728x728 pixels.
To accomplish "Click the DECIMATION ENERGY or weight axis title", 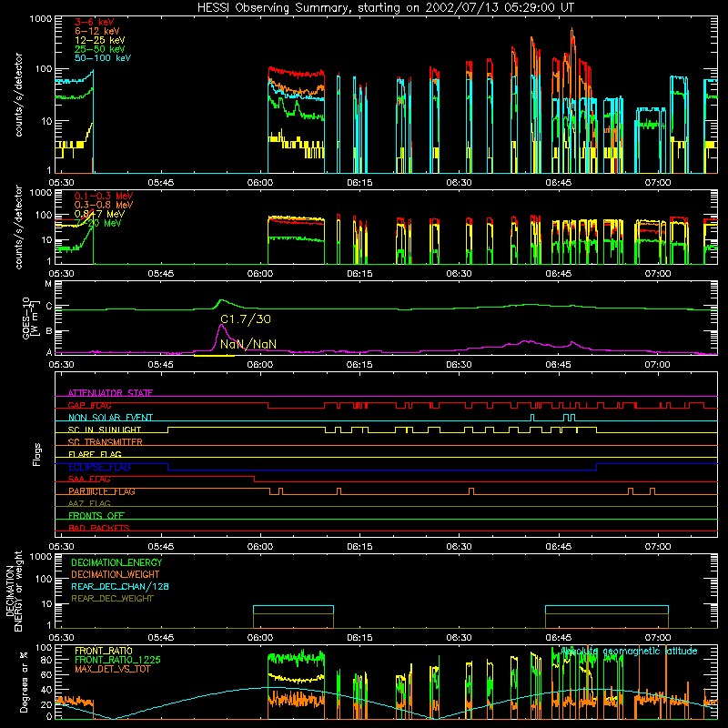I will (x=14, y=591).
